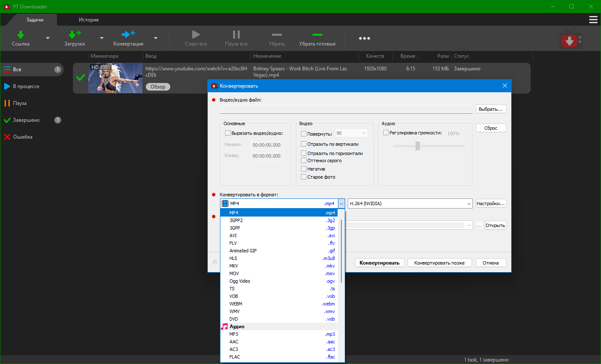Click the volume slider handle
Viewport: 601px width, 364px height.
click(x=418, y=146)
